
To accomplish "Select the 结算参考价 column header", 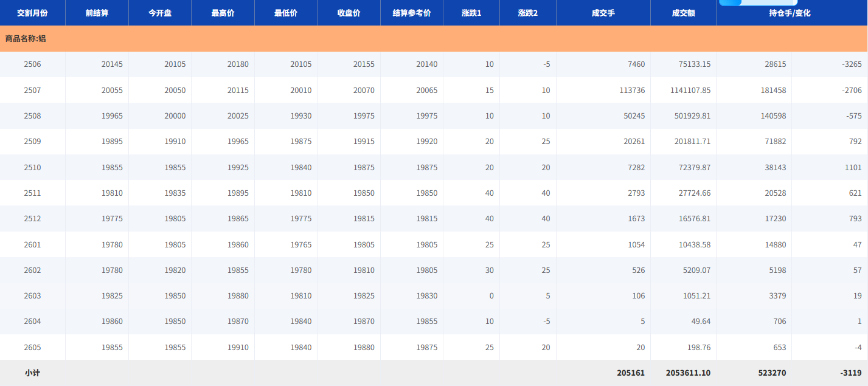I will (412, 13).
